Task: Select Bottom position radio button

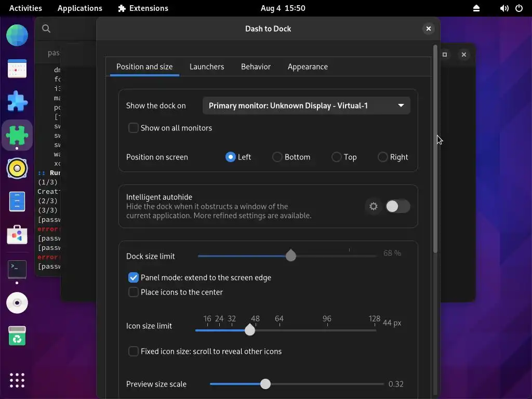Action: pos(277,157)
